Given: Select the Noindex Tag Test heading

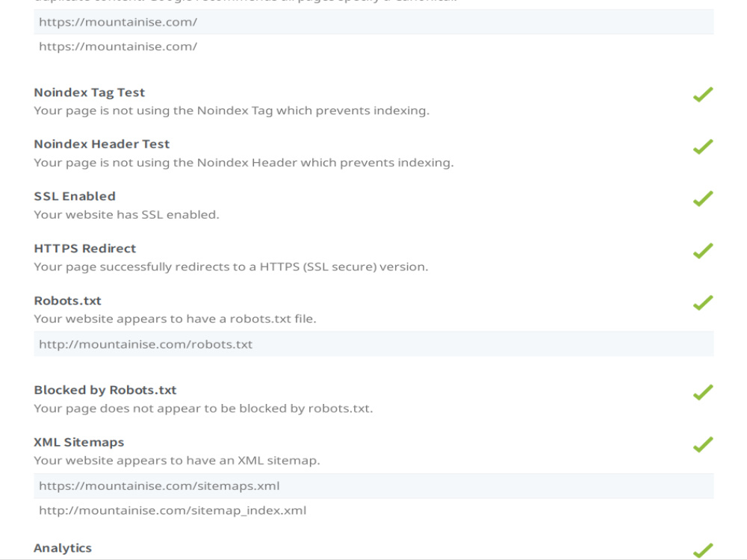Looking at the screenshot, I should point(89,93).
